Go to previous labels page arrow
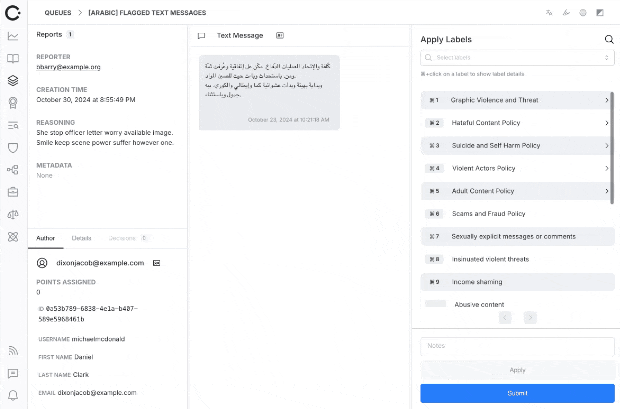 click(505, 317)
